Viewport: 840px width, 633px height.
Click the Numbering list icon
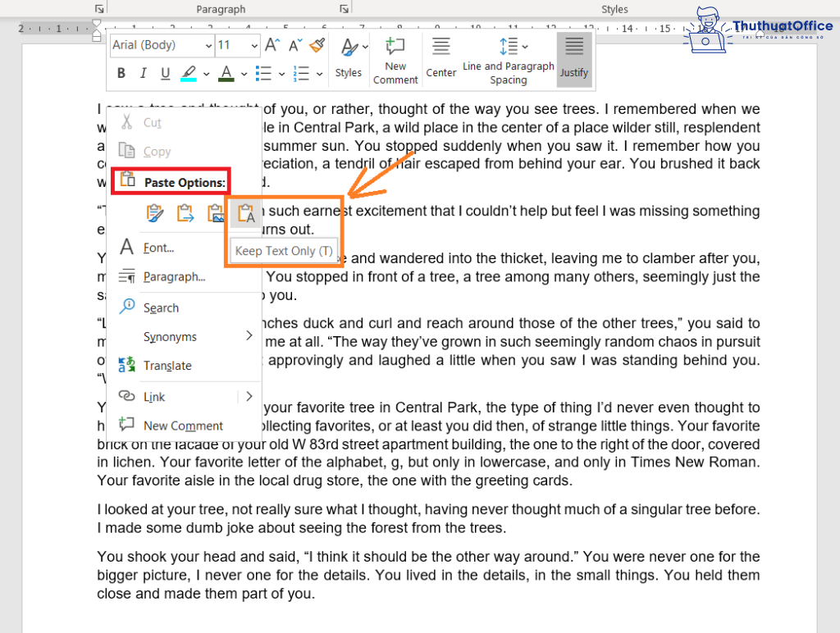point(302,73)
